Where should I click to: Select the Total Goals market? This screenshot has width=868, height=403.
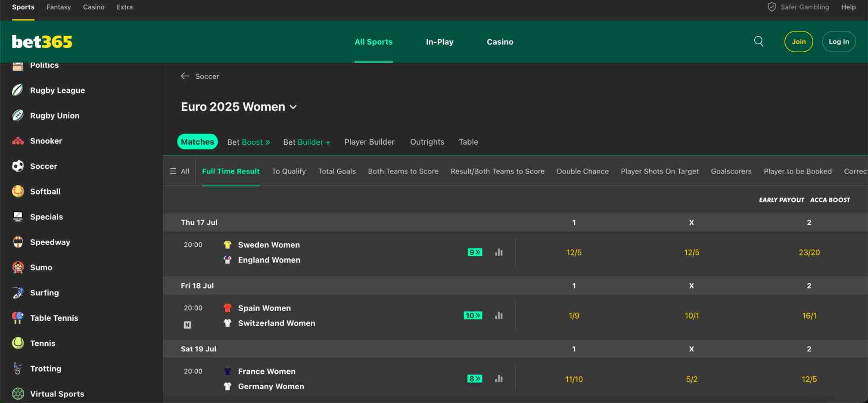[337, 171]
